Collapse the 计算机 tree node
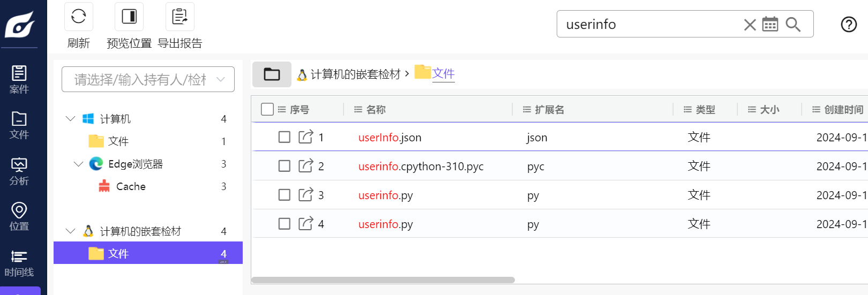868x295 pixels. click(x=70, y=118)
